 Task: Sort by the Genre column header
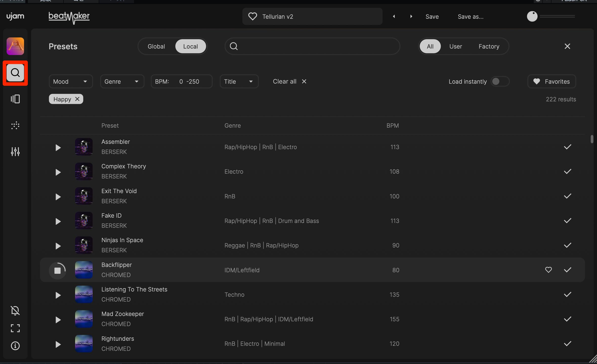(x=232, y=126)
